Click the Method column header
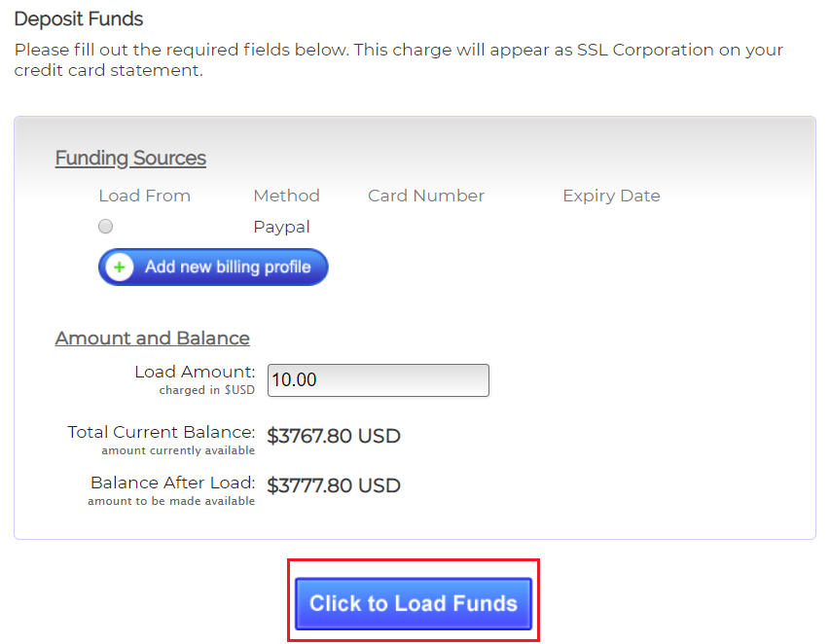Image resolution: width=830 pixels, height=644 pixels. [x=286, y=196]
